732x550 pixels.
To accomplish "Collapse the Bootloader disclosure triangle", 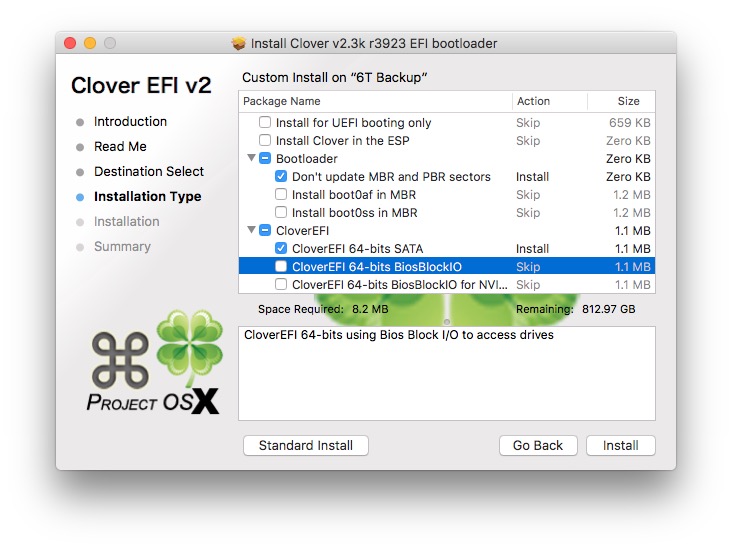I will point(251,158).
